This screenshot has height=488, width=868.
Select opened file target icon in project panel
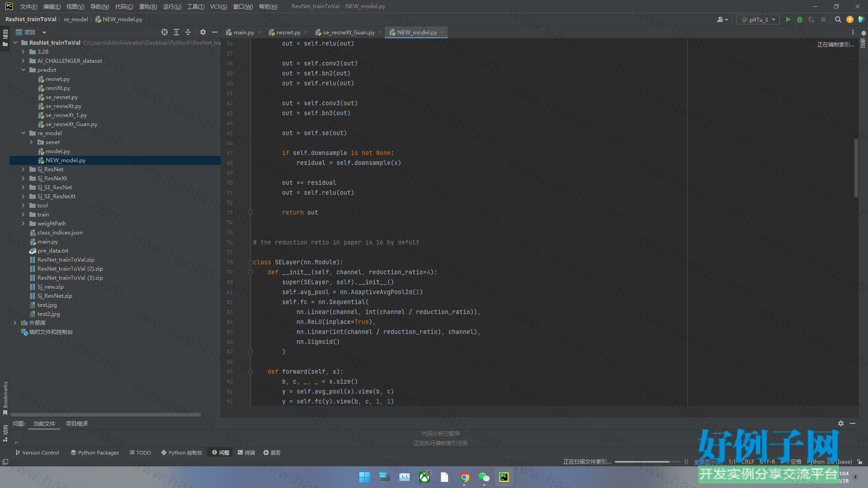pyautogui.click(x=165, y=32)
